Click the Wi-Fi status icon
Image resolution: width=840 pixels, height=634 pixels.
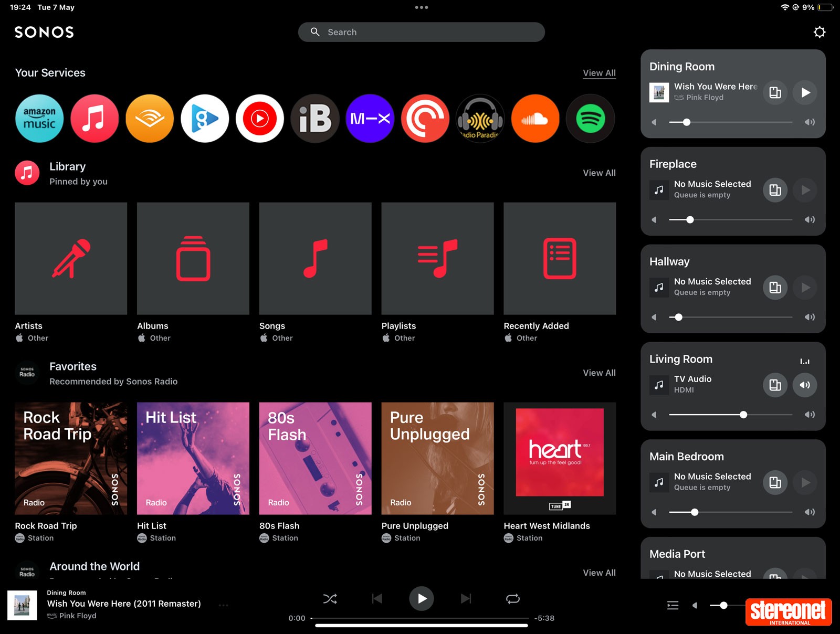[x=785, y=7]
